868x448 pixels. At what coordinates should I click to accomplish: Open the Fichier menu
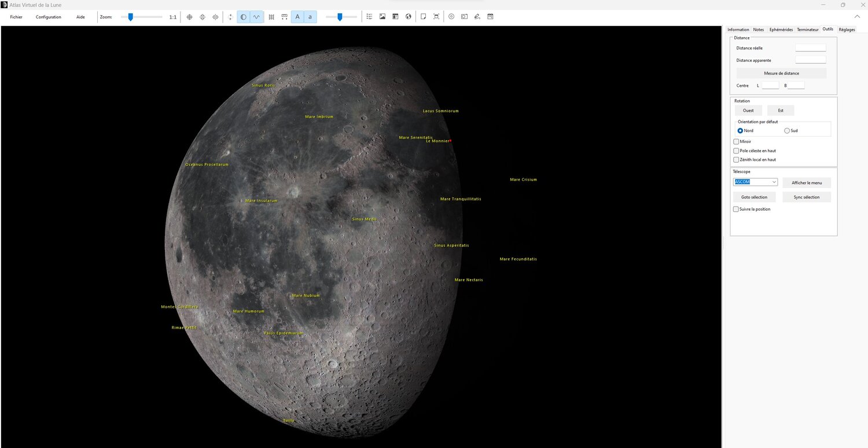click(x=16, y=17)
